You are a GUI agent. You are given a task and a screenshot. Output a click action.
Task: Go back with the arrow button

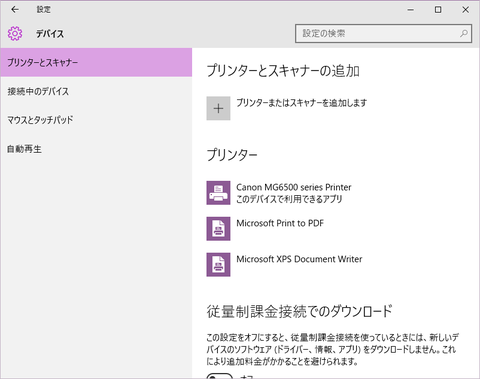pos(15,10)
